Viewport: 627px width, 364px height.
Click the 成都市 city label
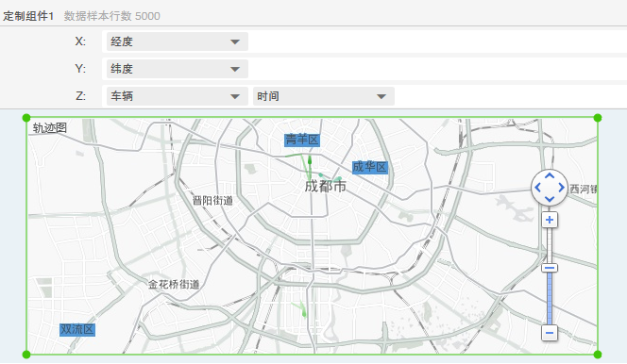[x=326, y=186]
